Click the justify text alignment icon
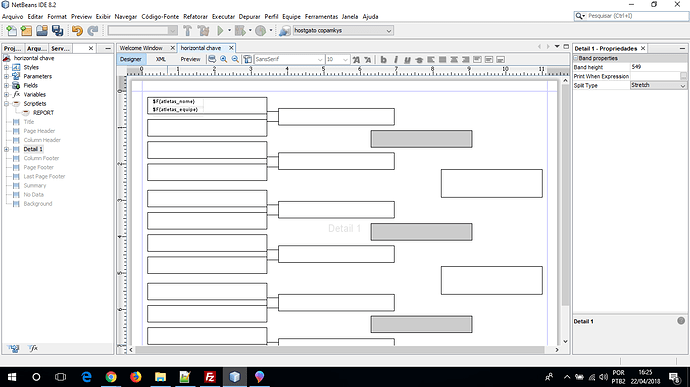Image resolution: width=690 pixels, height=387 pixels. (442, 59)
